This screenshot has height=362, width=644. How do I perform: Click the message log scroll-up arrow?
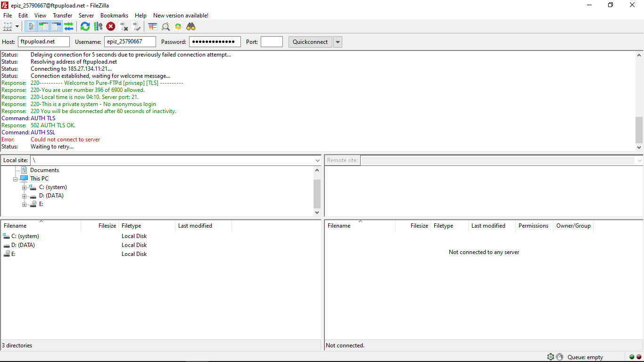point(639,55)
